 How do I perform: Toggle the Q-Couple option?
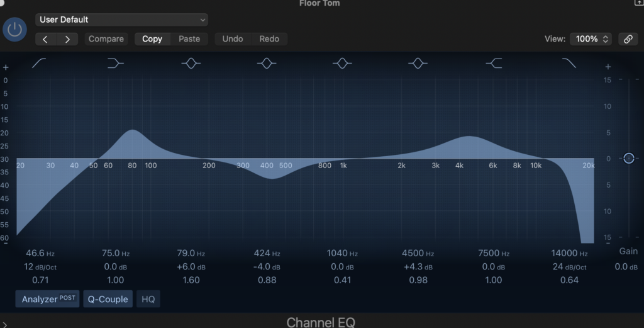108,299
